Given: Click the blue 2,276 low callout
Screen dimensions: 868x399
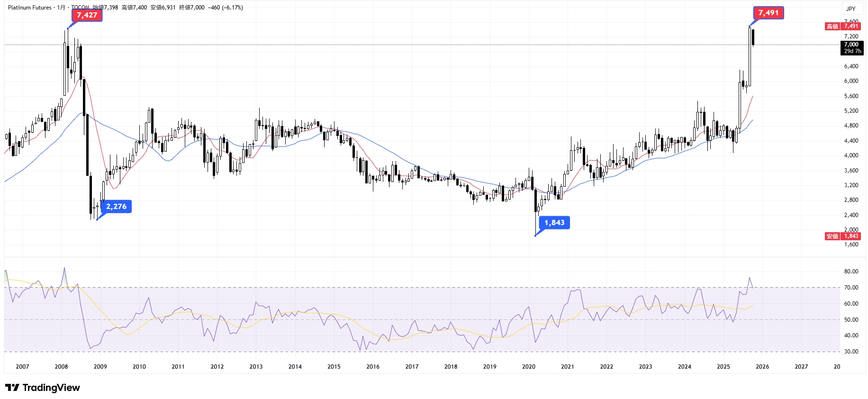Looking at the screenshot, I should (x=116, y=207).
